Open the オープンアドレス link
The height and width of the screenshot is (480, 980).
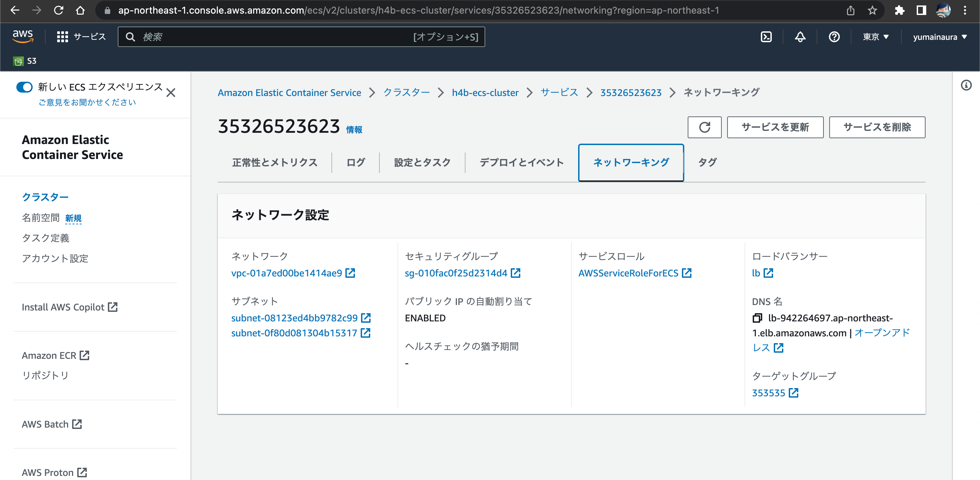pos(882,333)
